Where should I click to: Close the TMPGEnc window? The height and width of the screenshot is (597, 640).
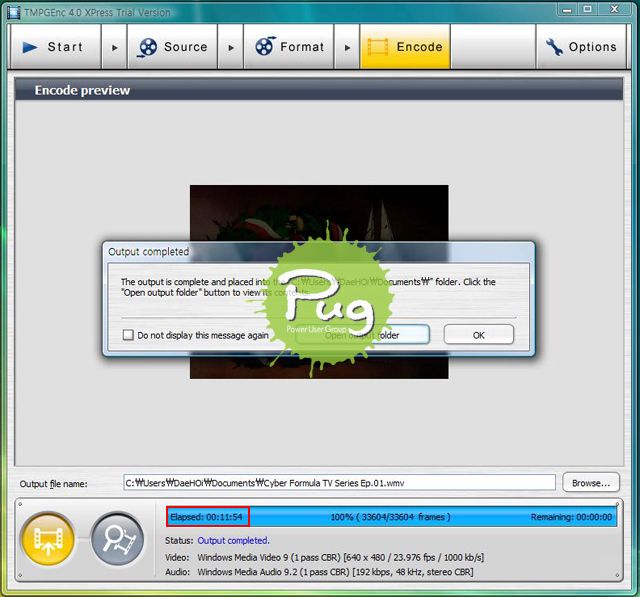point(614,10)
